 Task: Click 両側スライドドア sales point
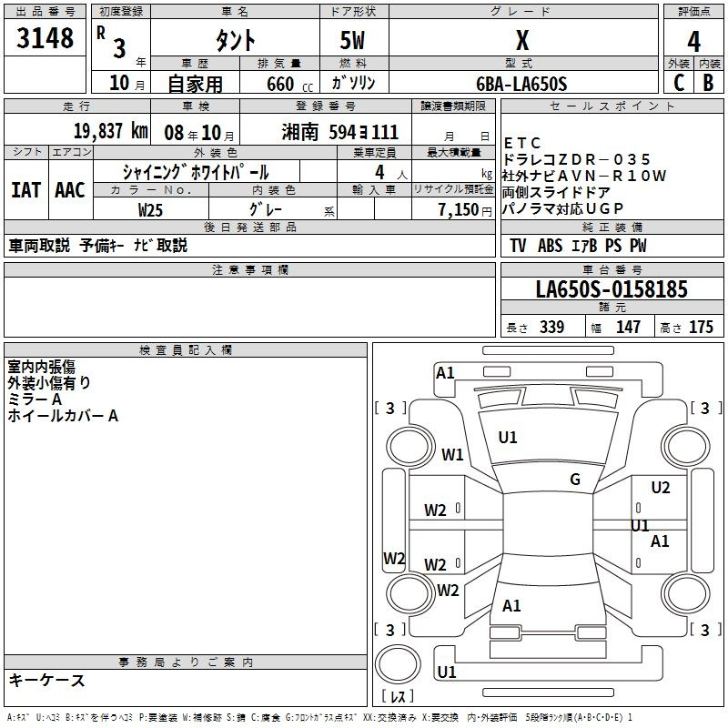pyautogui.click(x=556, y=192)
